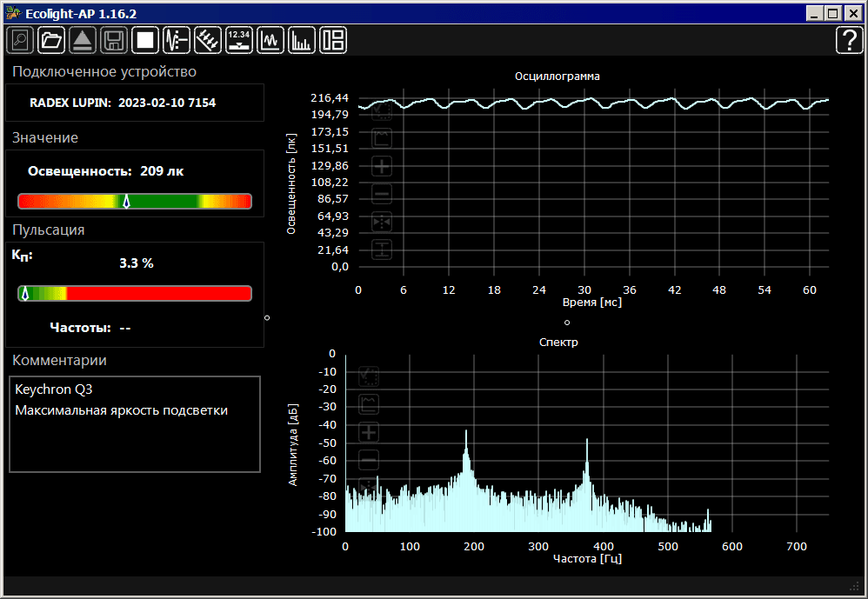
Task: Click the Частоты label
Action: point(80,328)
